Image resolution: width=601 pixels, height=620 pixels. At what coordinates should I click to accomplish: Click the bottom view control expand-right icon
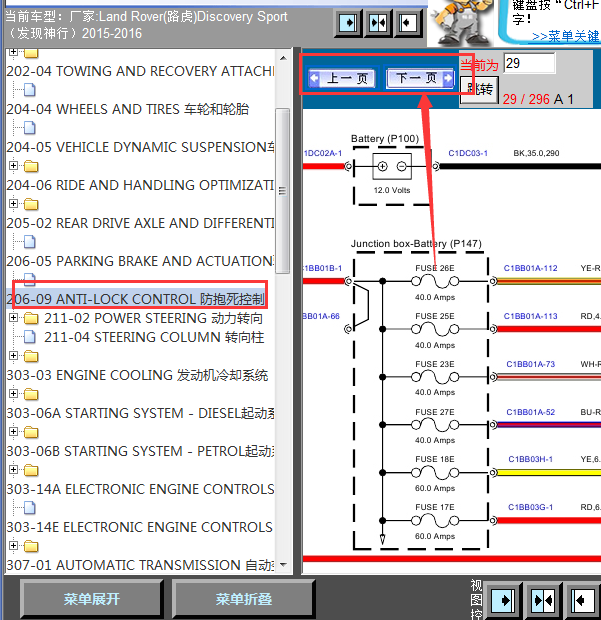tap(503, 601)
